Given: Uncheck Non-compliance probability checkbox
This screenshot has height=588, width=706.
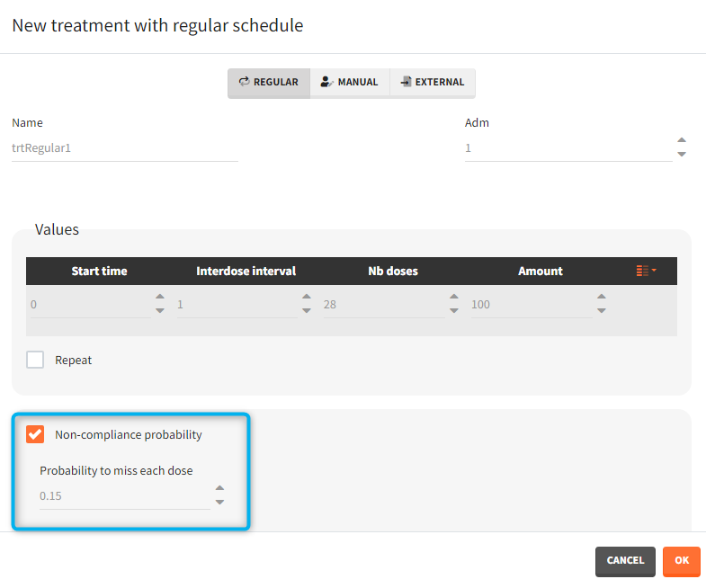Looking at the screenshot, I should coord(36,434).
